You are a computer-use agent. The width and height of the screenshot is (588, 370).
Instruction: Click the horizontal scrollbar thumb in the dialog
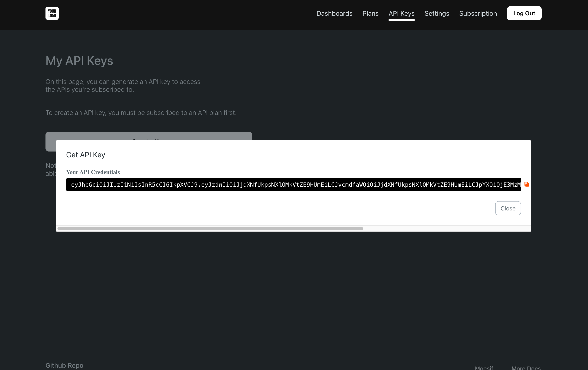[x=210, y=229]
